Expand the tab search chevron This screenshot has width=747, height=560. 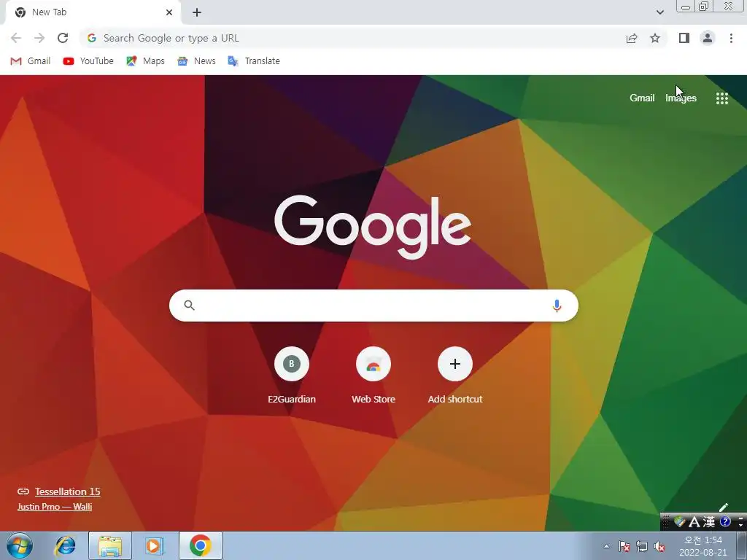pos(659,12)
